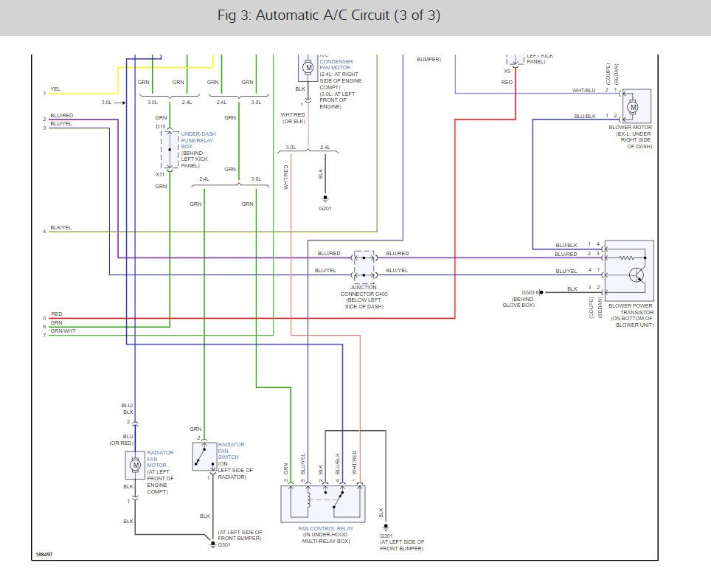Click the relay coil inside fan control relay

click(x=309, y=499)
